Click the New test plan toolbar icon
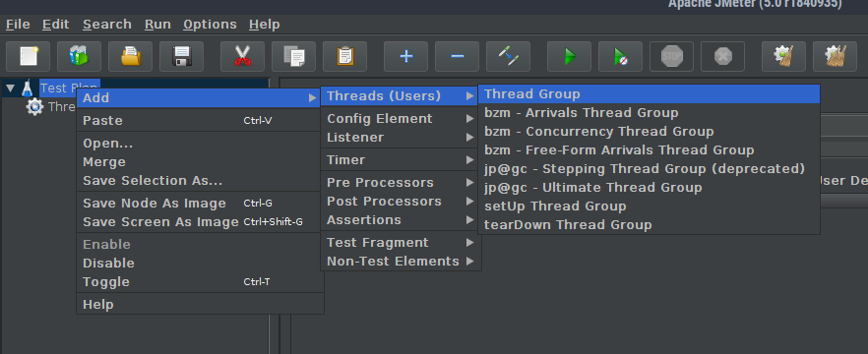868x354 pixels. [x=28, y=56]
